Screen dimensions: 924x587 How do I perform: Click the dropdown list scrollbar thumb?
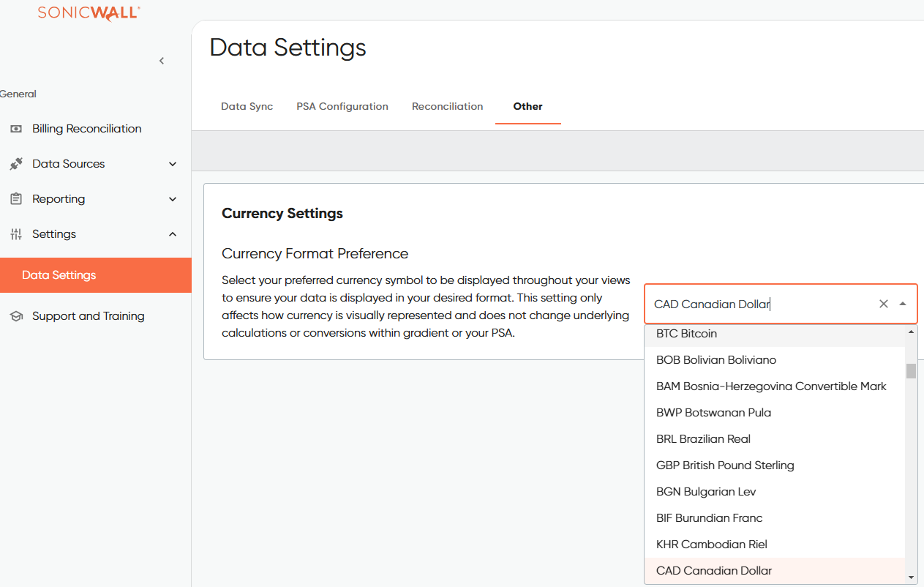pos(911,371)
